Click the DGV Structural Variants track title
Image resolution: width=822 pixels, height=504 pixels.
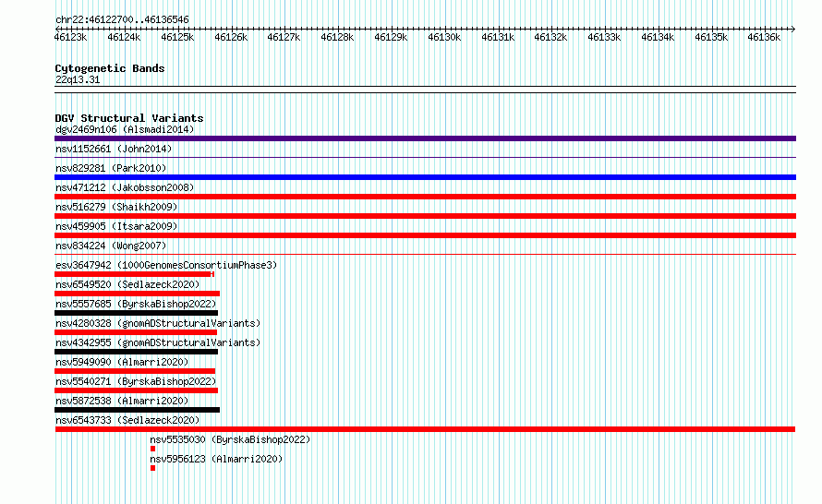[x=129, y=118]
